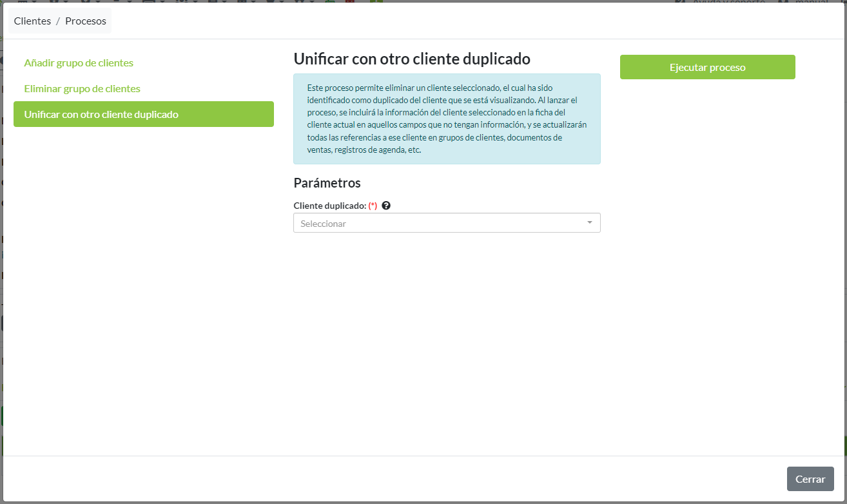Click the slash separator in breadcrumb
The height and width of the screenshot is (504, 847).
(x=58, y=21)
